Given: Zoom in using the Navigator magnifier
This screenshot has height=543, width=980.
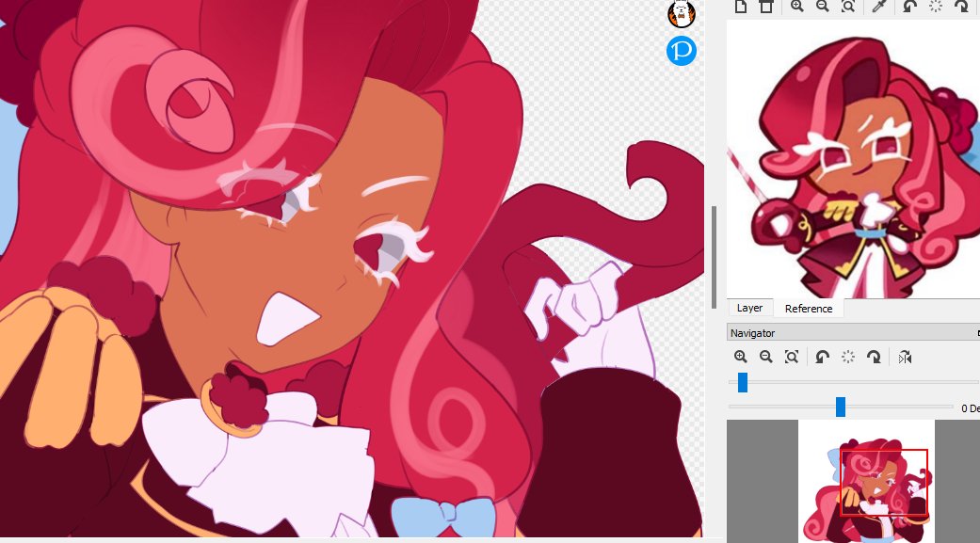Looking at the screenshot, I should tap(741, 357).
